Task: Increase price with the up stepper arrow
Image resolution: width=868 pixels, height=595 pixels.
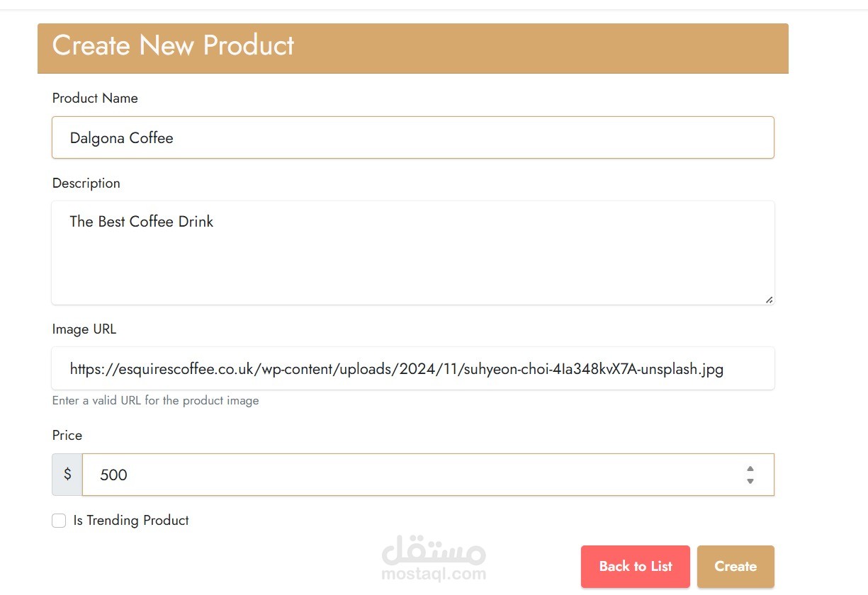Action: [x=750, y=468]
